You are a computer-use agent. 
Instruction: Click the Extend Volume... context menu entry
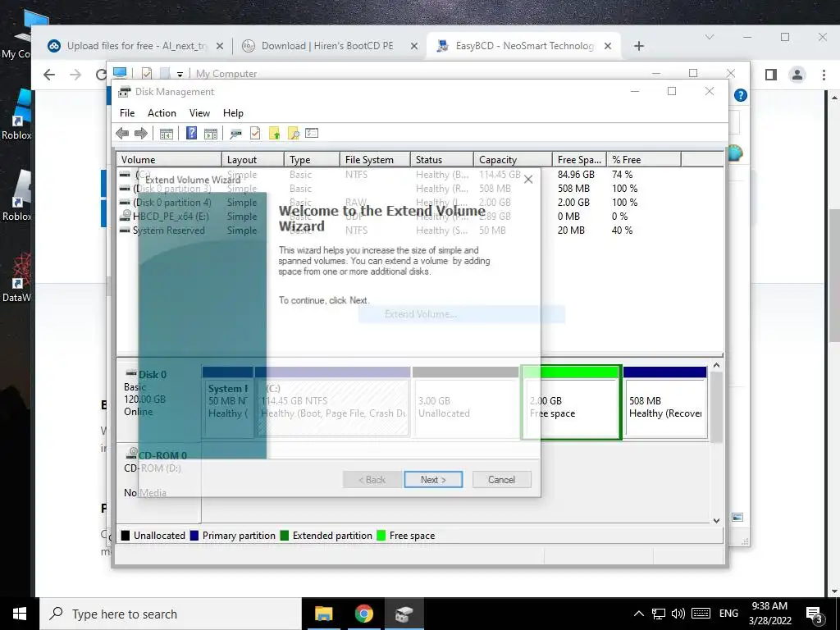461,314
